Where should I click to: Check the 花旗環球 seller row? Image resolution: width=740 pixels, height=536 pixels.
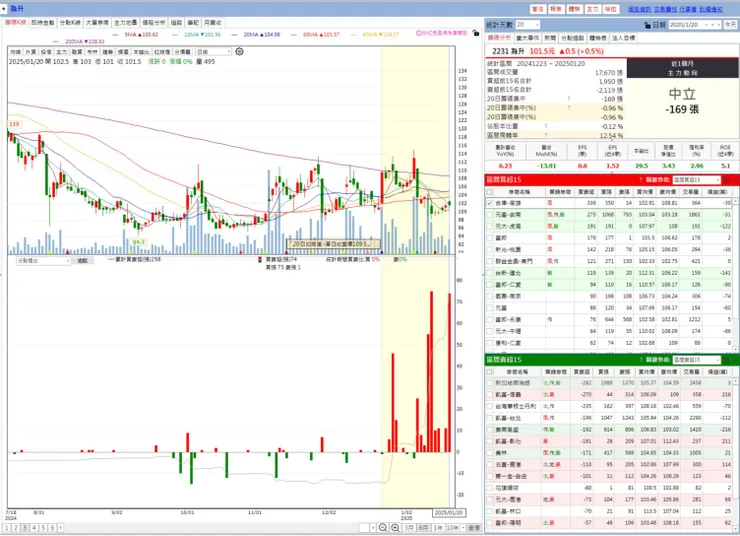coord(489,488)
